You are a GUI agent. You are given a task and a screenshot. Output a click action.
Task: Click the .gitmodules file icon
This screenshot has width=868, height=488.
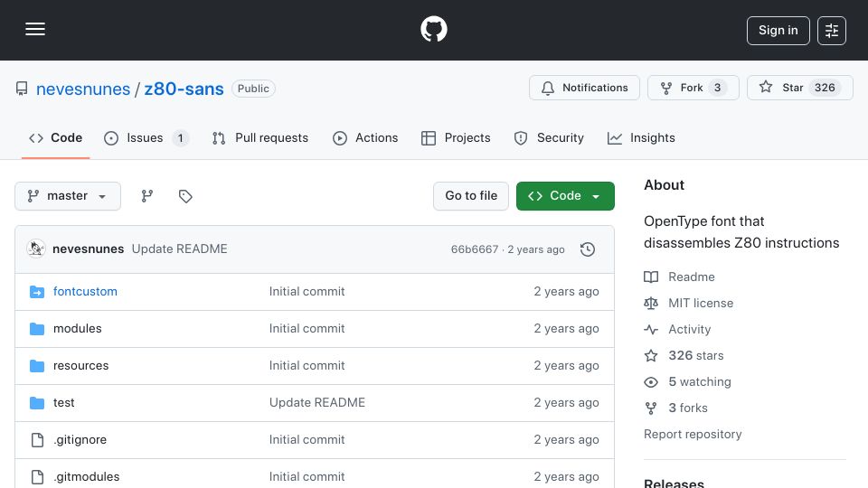[x=37, y=477]
